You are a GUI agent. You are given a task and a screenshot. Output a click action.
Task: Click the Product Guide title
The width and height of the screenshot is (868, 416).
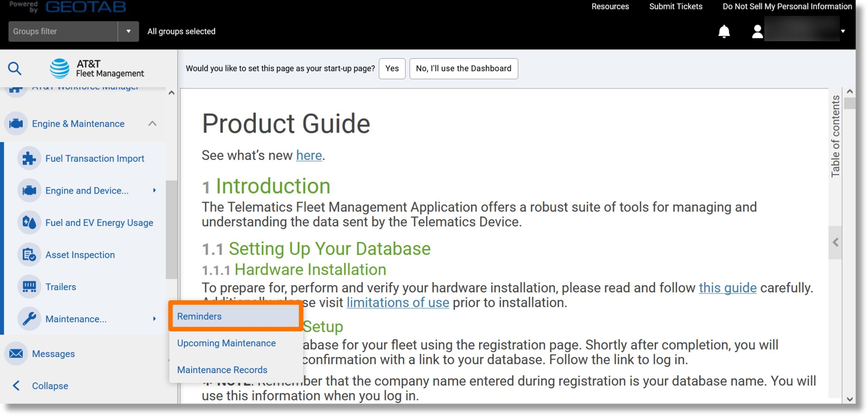click(286, 124)
